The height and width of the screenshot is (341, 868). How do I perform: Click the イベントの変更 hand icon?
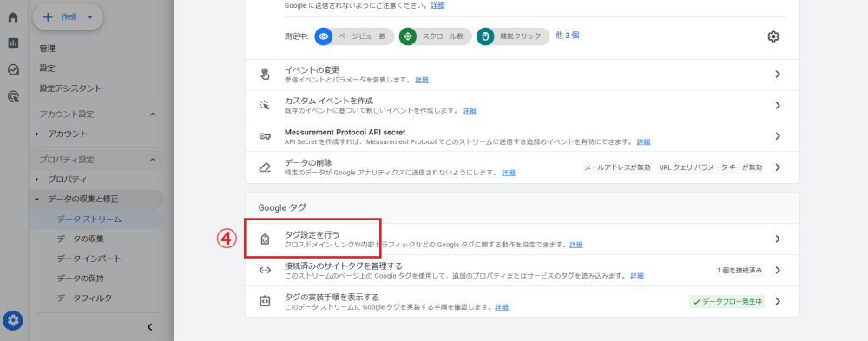(265, 75)
